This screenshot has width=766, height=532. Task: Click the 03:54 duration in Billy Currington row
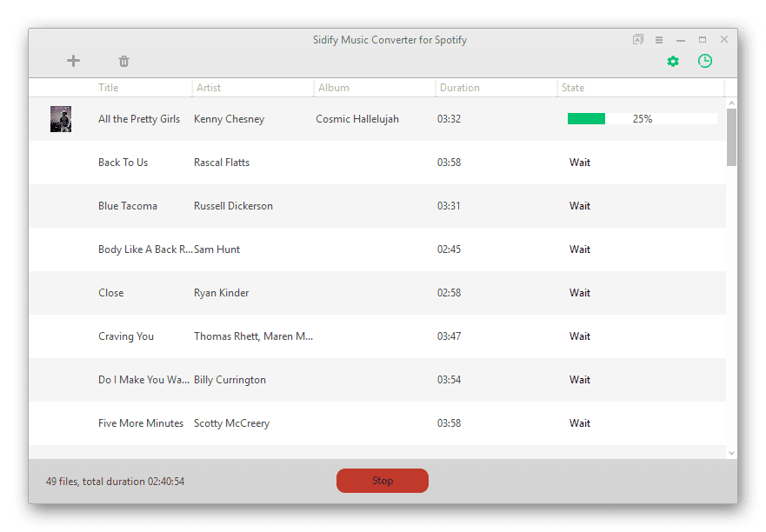(x=449, y=380)
